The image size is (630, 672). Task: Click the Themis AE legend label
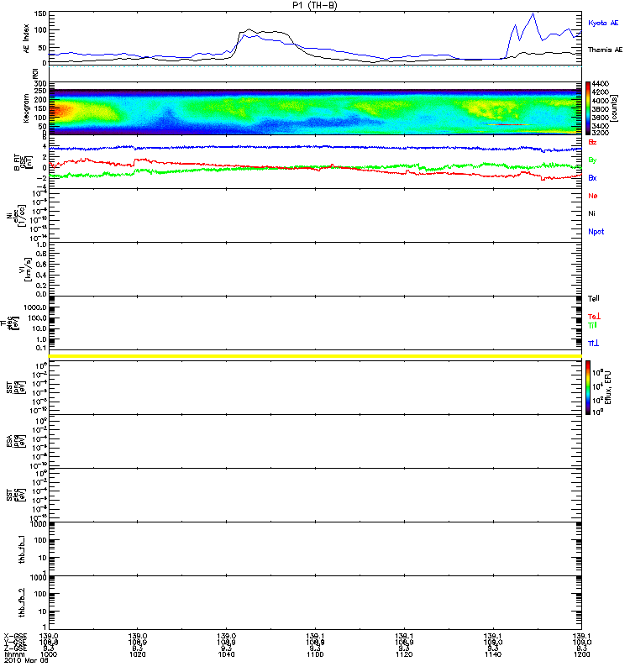tap(605, 50)
